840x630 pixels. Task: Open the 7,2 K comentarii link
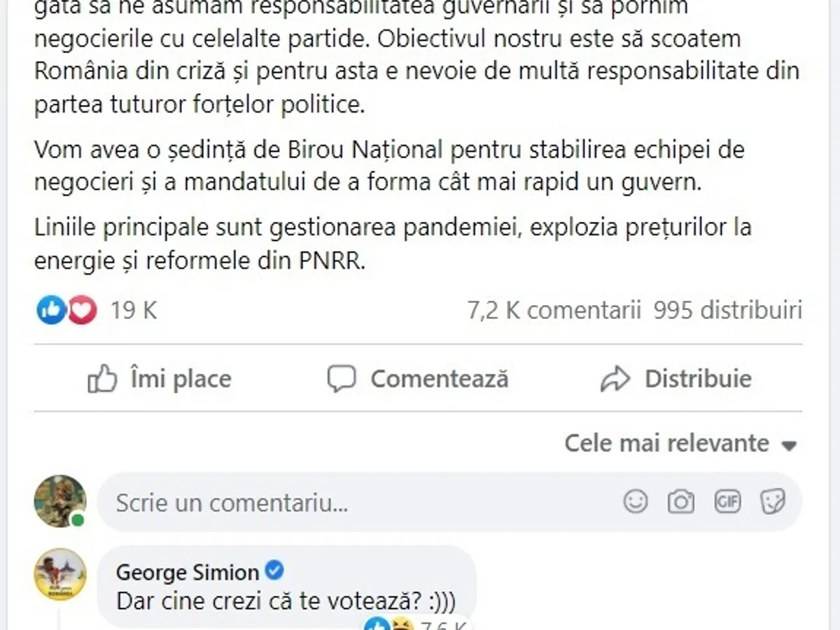554,310
